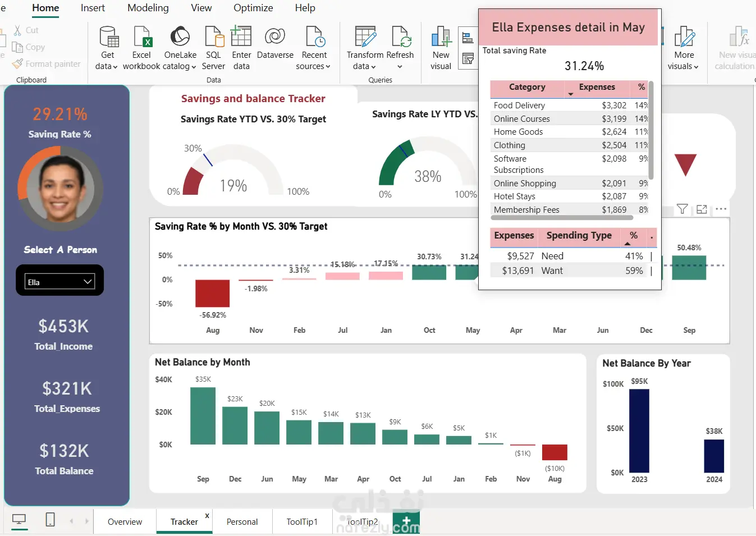Select the Tracker page tab
Image resolution: width=756 pixels, height=536 pixels.
click(x=184, y=522)
